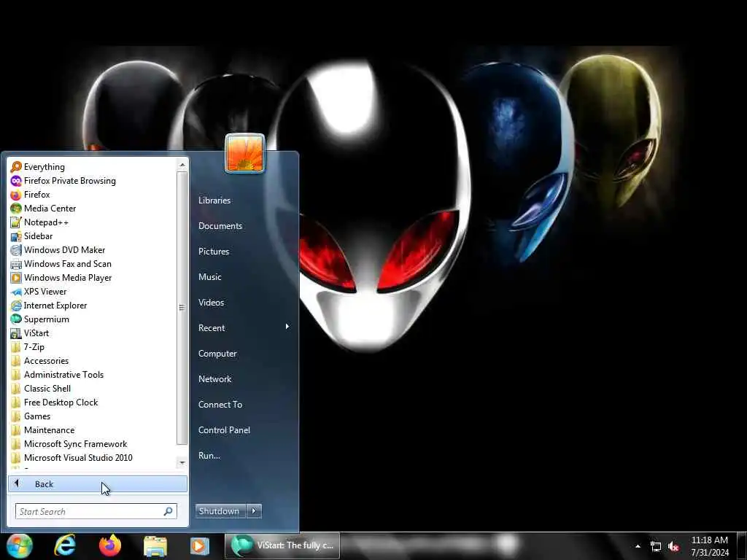Screen dimensions: 747x560
Task: Click the programs list scrollbar thumb
Action: coord(182,308)
